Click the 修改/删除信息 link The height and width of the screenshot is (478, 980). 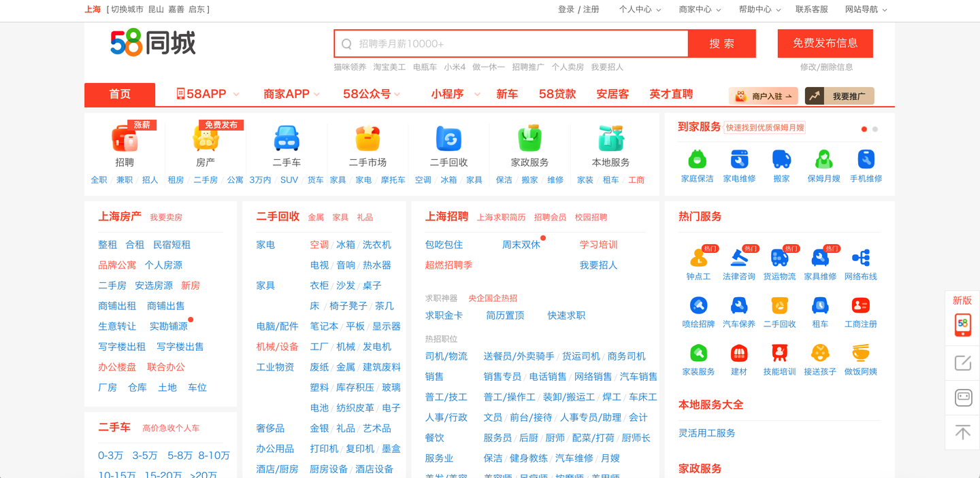826,67
